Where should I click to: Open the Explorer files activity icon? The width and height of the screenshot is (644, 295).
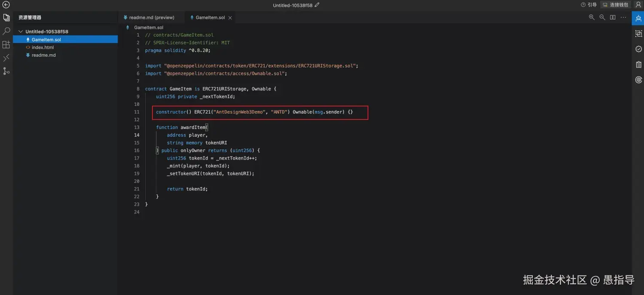click(6, 18)
